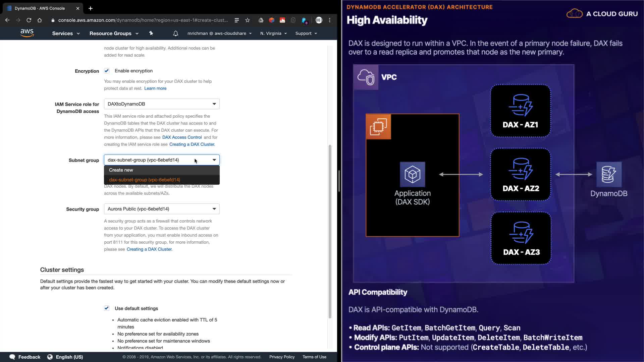
Task: Bookmark page with the star icon
Action: click(248, 20)
